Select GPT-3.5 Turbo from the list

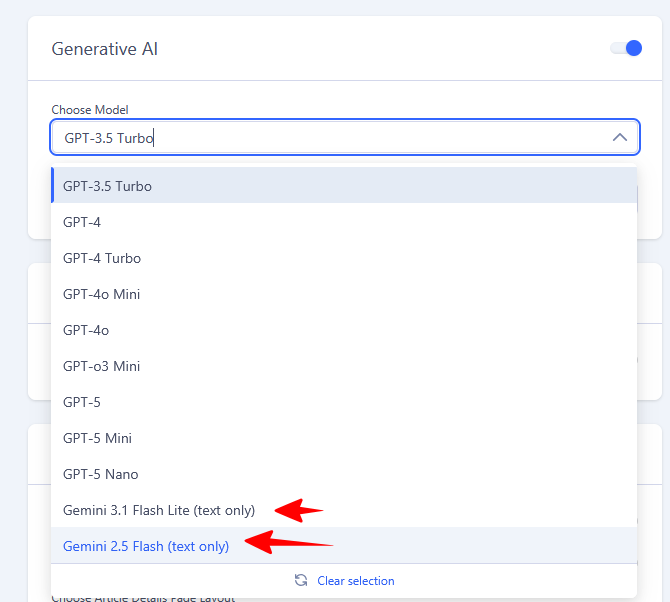(x=344, y=186)
